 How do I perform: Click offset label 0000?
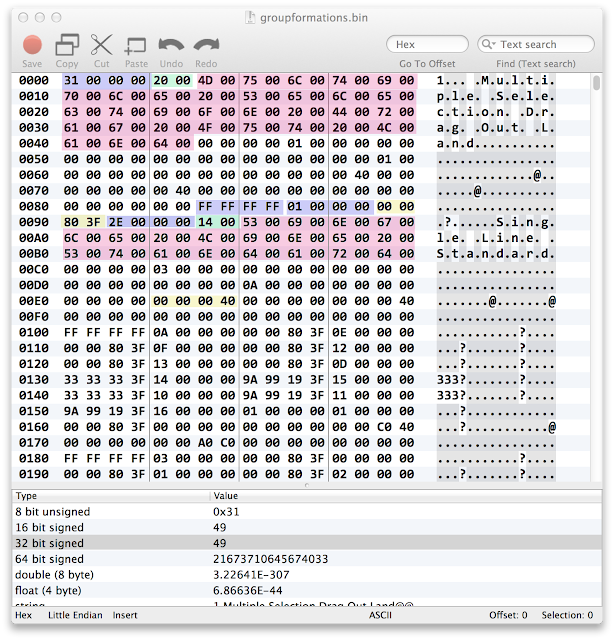pyautogui.click(x=33, y=80)
